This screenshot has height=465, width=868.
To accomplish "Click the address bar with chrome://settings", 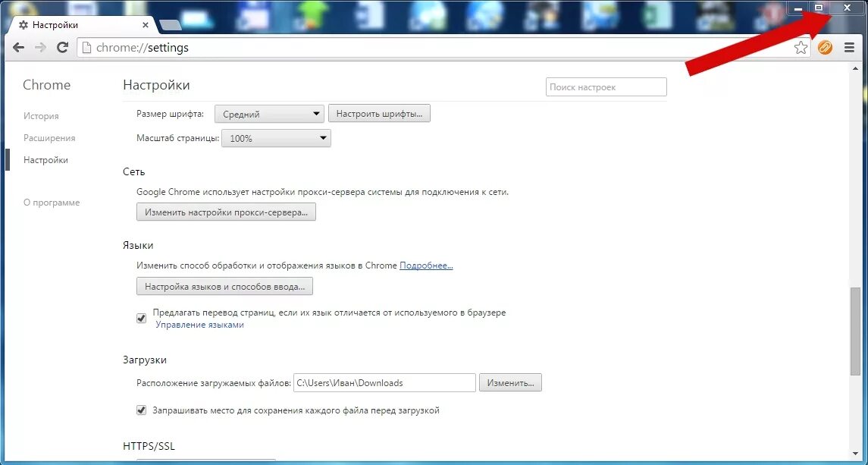I will tap(443, 48).
